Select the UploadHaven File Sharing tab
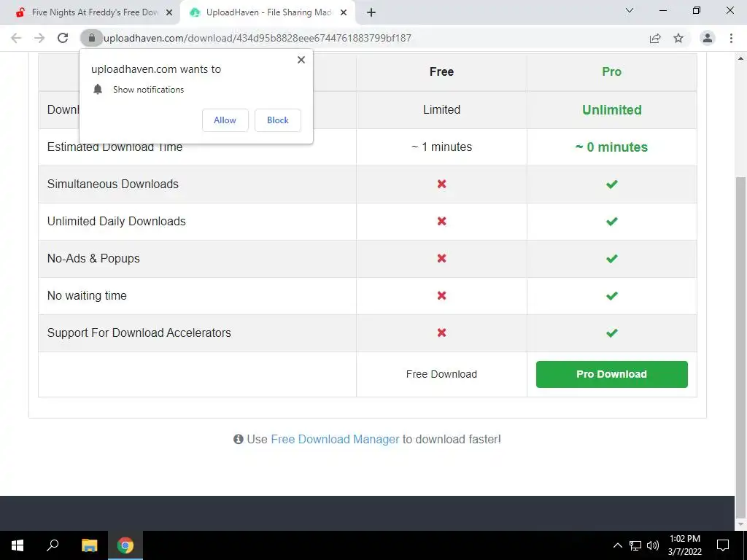 [268, 12]
